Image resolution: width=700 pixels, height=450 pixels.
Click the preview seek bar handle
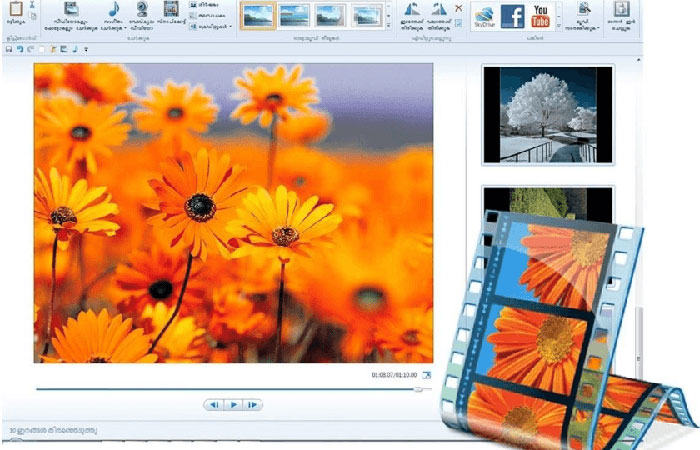point(418,389)
